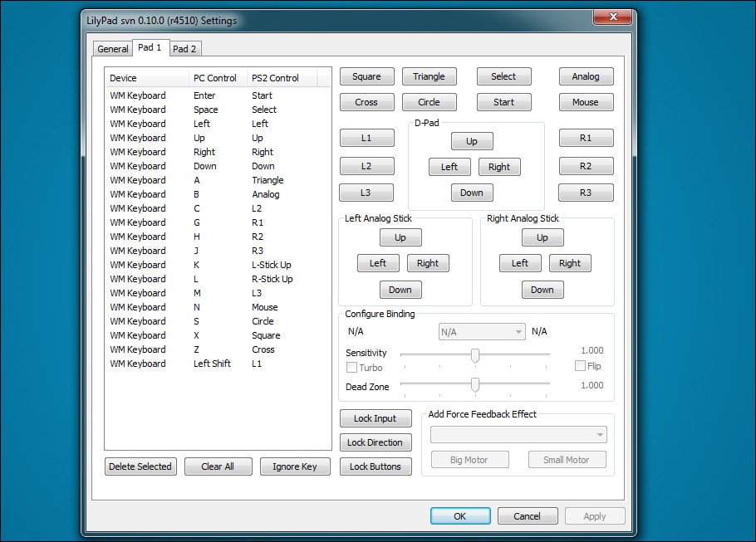Click Left Analog Stick Down button
This screenshot has width=756, height=542.
point(400,290)
